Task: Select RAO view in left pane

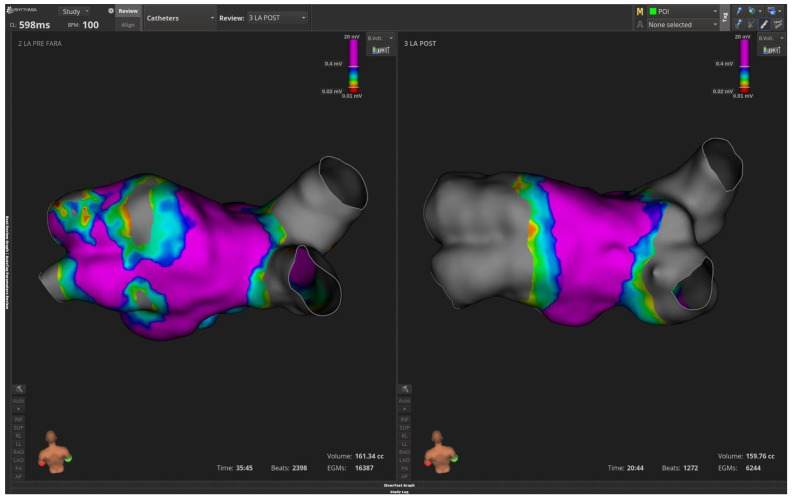Action: click(x=19, y=452)
